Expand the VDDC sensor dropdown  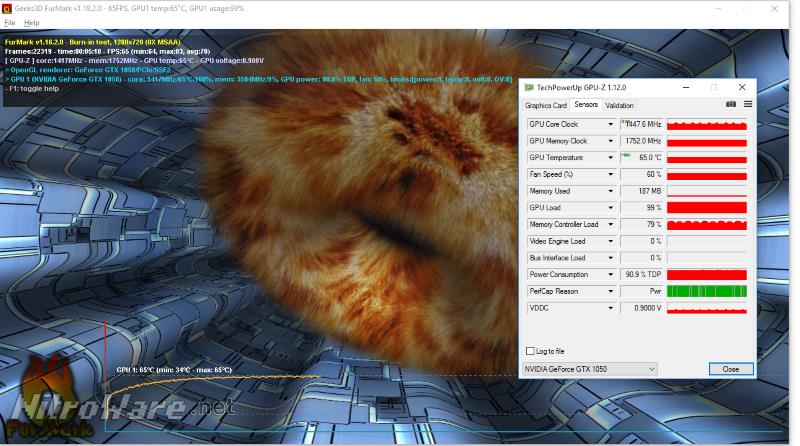(610, 308)
